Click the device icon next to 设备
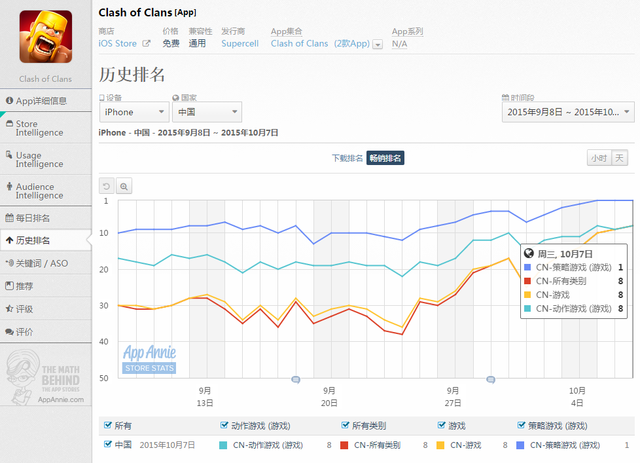The height and width of the screenshot is (463, 640). (x=102, y=98)
